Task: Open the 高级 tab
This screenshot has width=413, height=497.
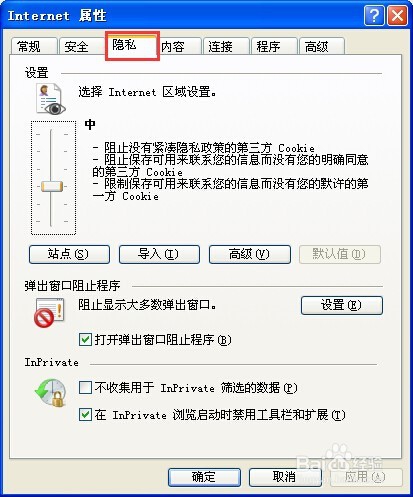Action: click(322, 46)
